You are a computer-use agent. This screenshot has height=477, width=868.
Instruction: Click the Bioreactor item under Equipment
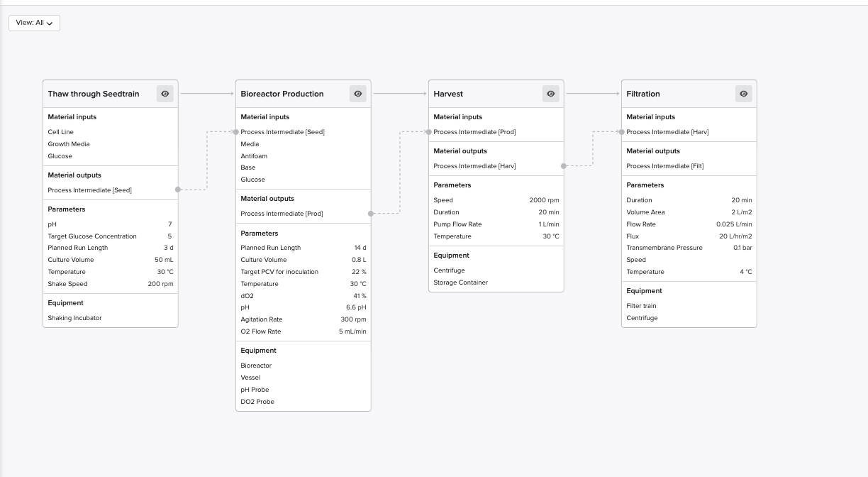(257, 365)
